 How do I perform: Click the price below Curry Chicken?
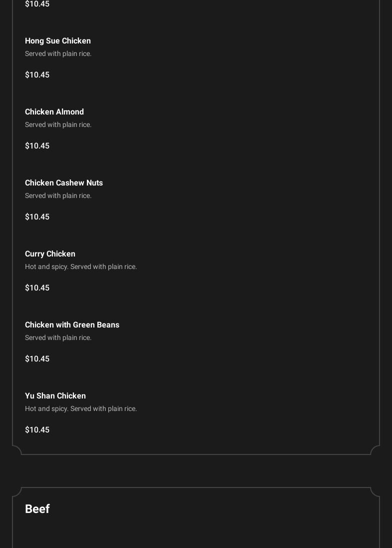[x=37, y=288]
